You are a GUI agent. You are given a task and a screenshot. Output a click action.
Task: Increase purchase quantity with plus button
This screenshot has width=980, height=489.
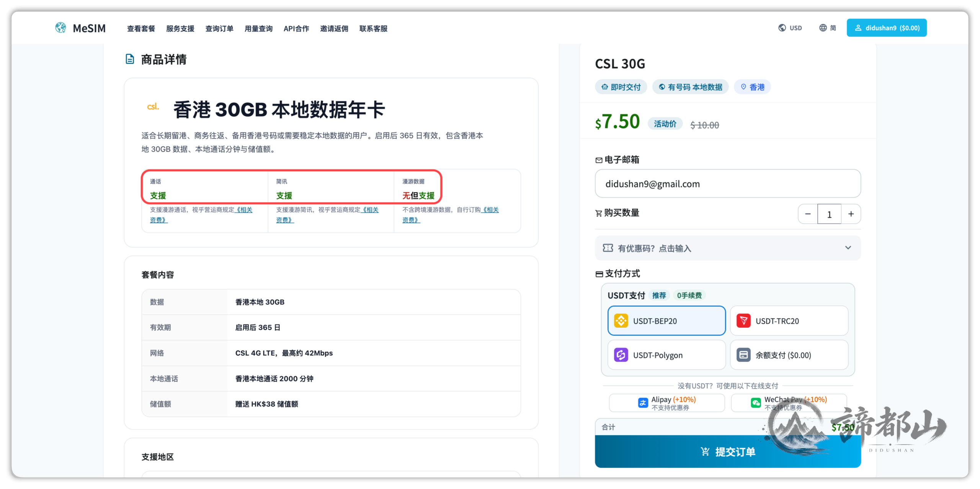[851, 214]
